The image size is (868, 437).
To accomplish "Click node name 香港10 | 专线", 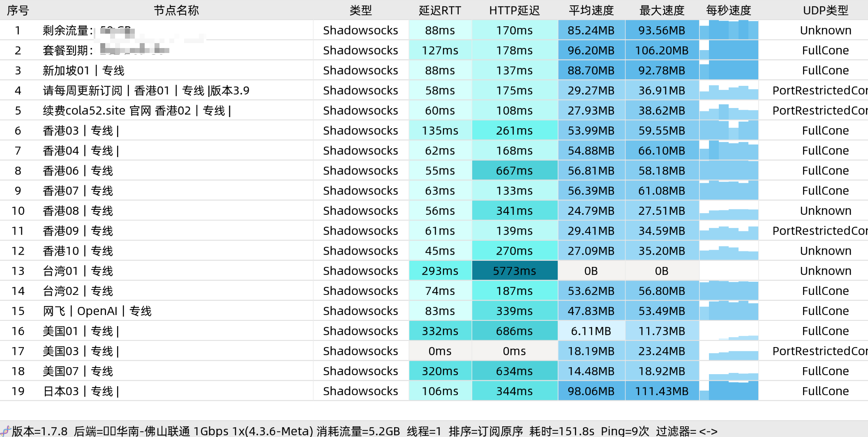I will [x=78, y=251].
